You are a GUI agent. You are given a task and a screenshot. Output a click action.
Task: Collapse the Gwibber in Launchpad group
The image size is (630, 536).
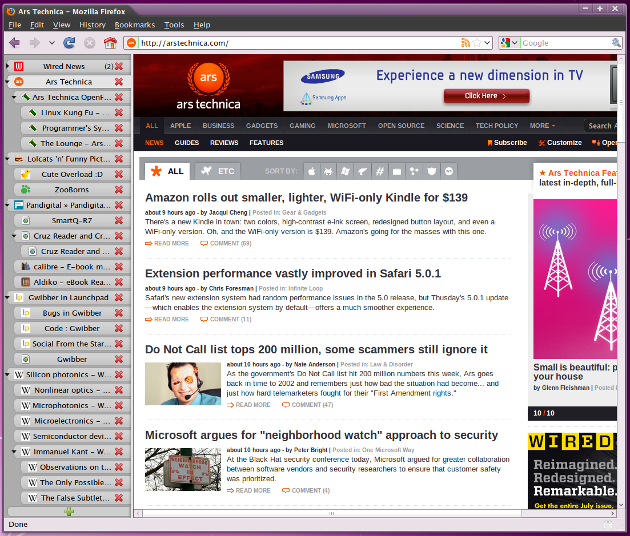7,298
